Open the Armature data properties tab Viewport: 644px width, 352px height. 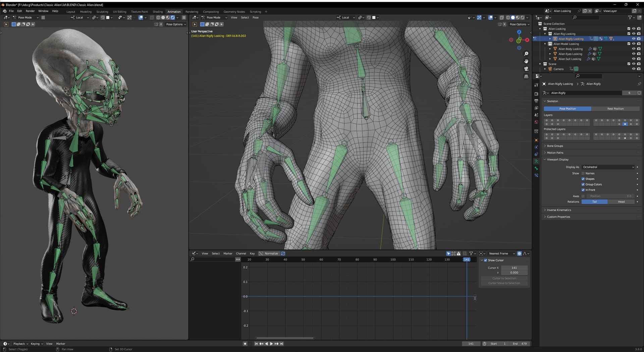[536, 161]
